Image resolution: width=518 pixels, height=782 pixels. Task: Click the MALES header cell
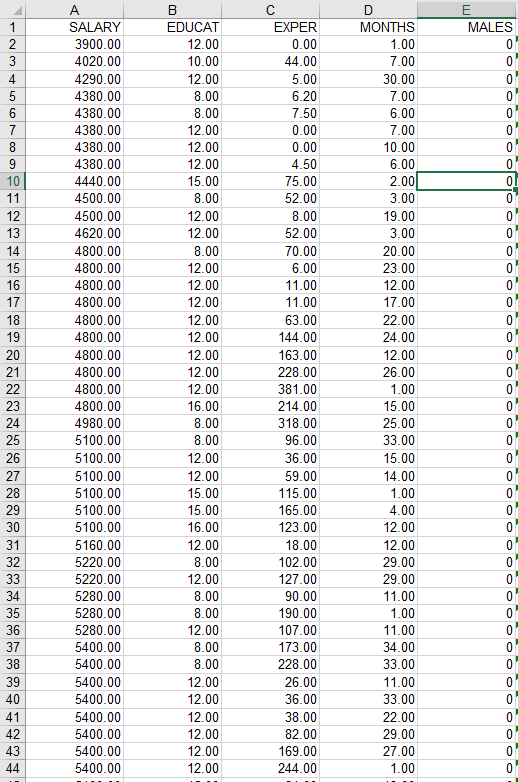(467, 27)
